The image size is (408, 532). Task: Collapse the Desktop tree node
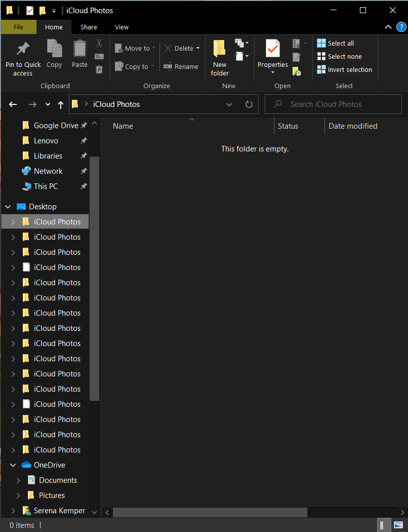[8, 207]
